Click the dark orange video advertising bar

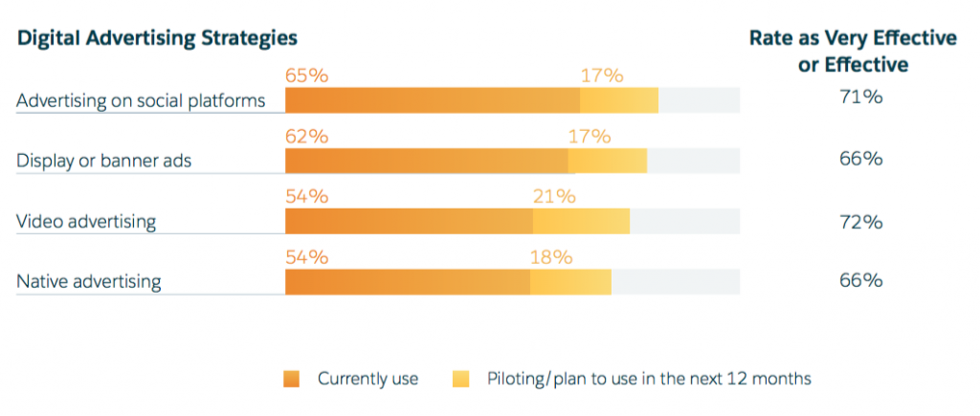pyautogui.click(x=409, y=222)
